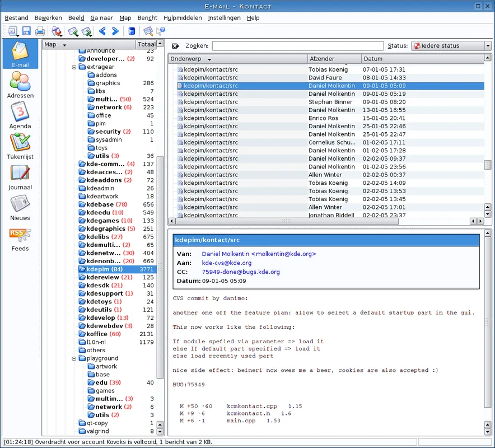The image size is (495, 448).
Task: Click the Check Mail envelope icon
Action: tap(57, 31)
